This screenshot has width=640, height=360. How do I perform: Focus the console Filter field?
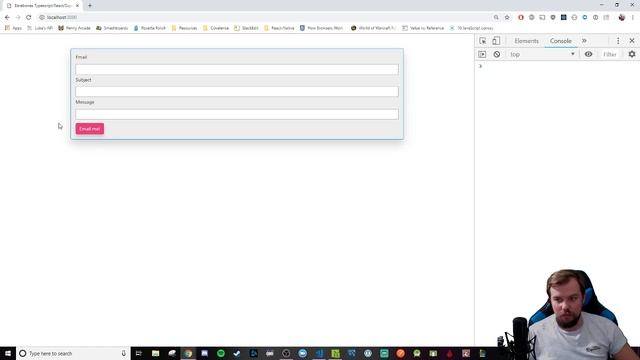click(x=610, y=54)
